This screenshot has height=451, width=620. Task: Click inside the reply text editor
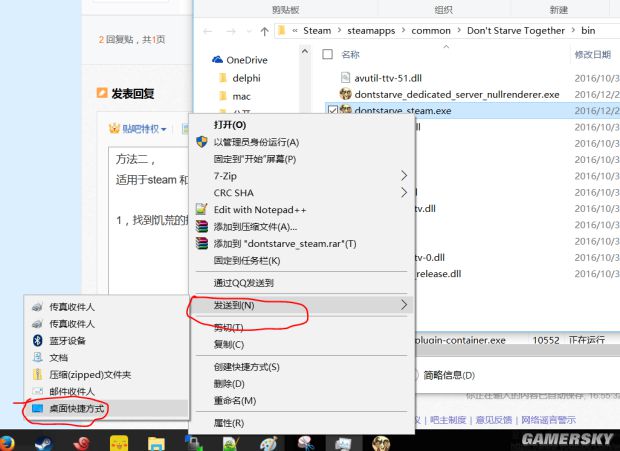(x=149, y=221)
